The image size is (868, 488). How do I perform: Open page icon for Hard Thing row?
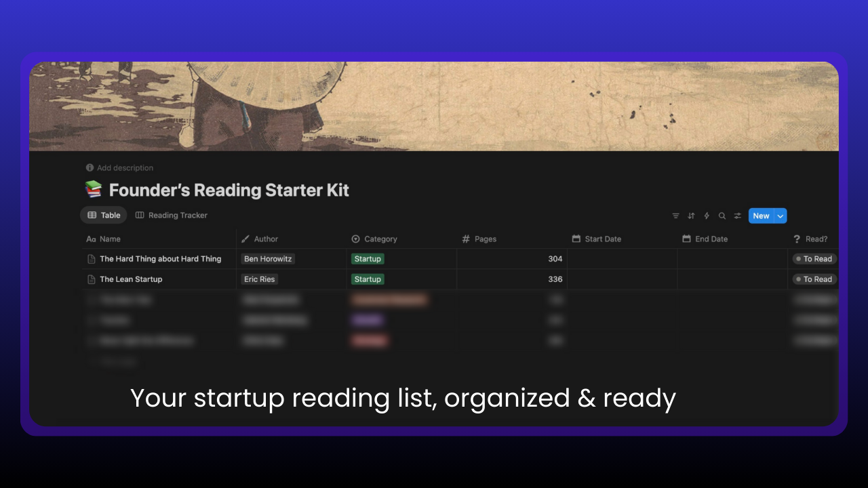coord(92,259)
